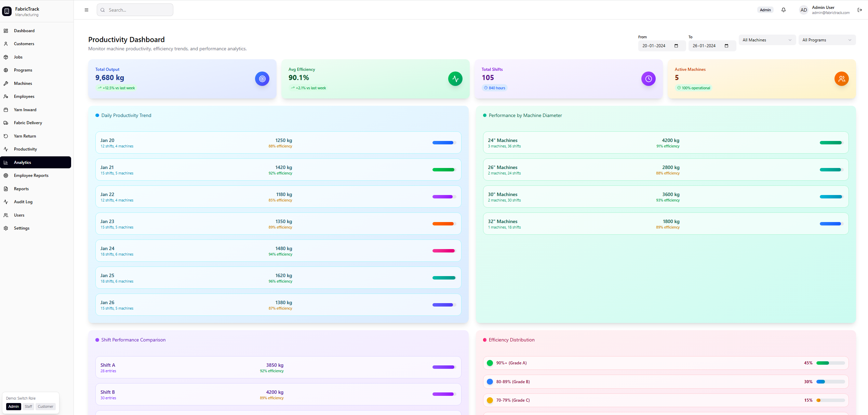868x415 pixels.
Task: Open Employee Reports from the sidebar
Action: click(31, 175)
